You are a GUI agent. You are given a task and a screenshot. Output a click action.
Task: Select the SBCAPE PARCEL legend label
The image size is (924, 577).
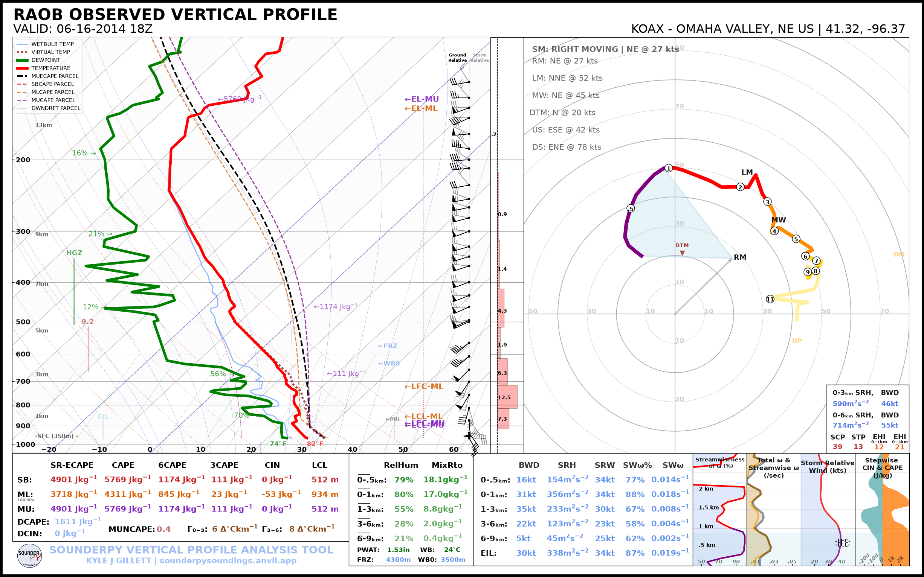(x=53, y=84)
